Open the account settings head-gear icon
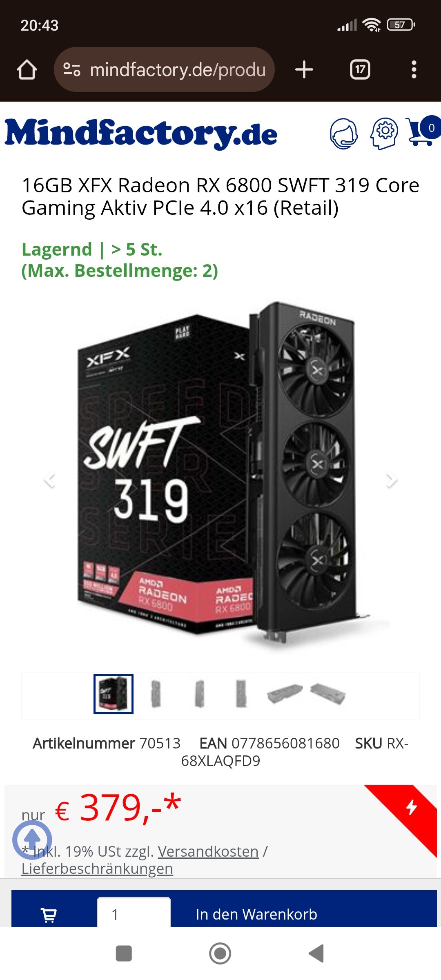The width and height of the screenshot is (441, 980). (x=384, y=134)
